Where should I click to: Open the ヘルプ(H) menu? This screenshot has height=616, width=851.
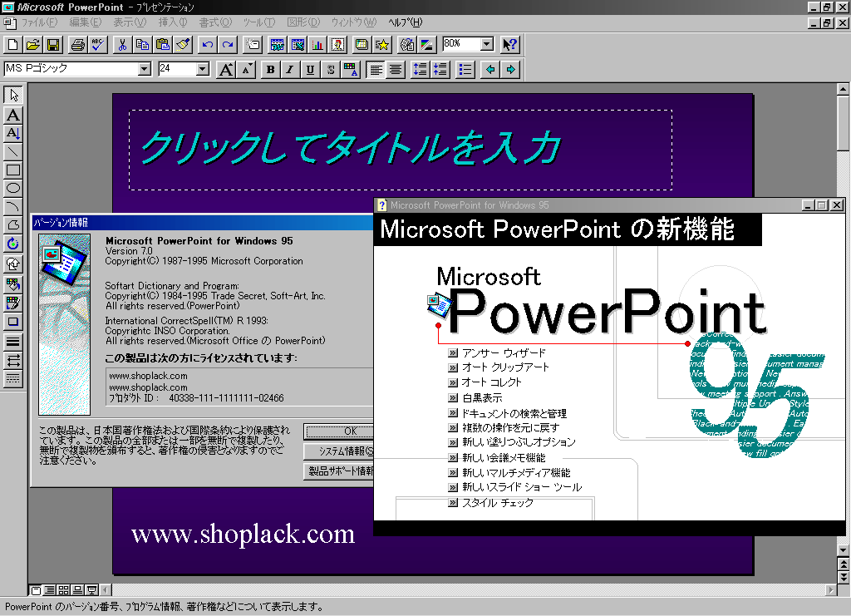pyautogui.click(x=405, y=22)
